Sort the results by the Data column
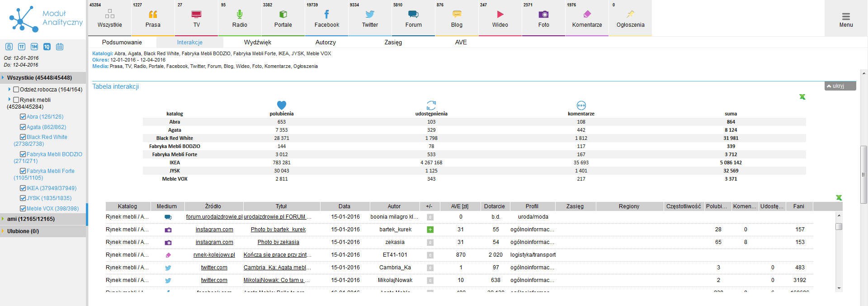Viewport: 868px width, 306px height. click(x=344, y=206)
